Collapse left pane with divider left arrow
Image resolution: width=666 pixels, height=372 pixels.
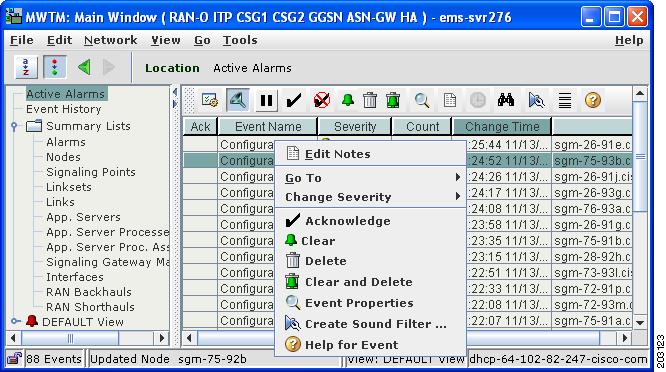click(x=175, y=92)
